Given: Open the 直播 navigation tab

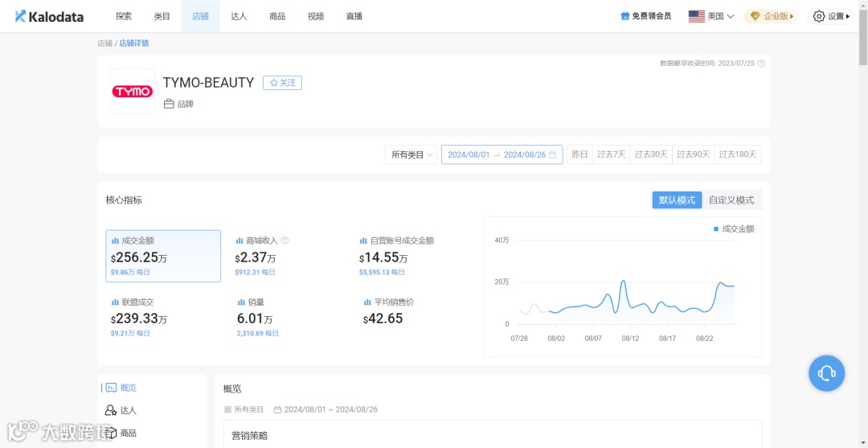Looking at the screenshot, I should click(354, 16).
